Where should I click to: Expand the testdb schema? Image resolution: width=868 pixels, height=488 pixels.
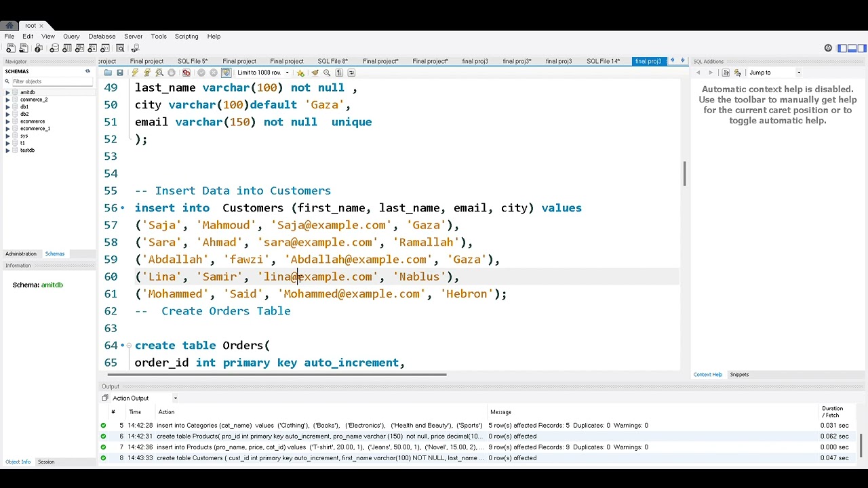point(7,150)
